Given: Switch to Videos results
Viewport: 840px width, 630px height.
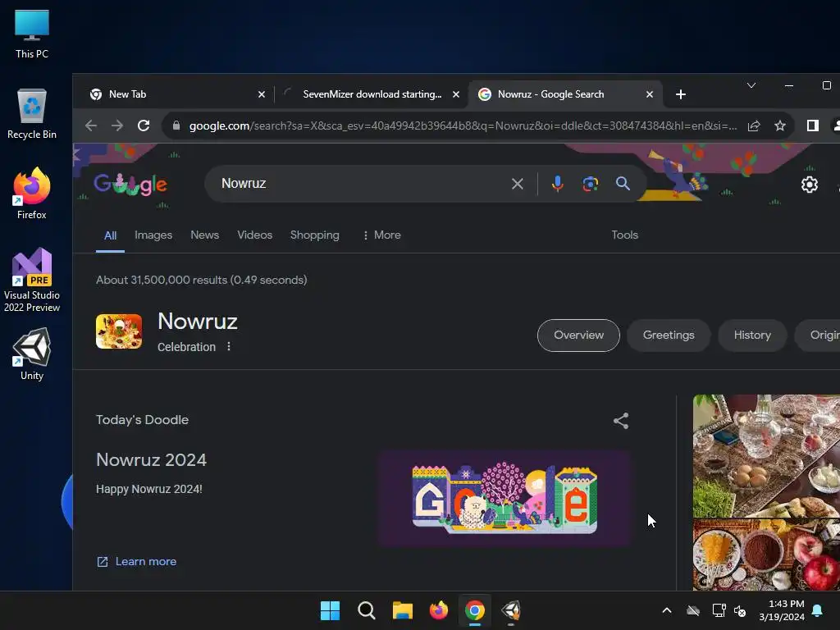Looking at the screenshot, I should (x=254, y=235).
